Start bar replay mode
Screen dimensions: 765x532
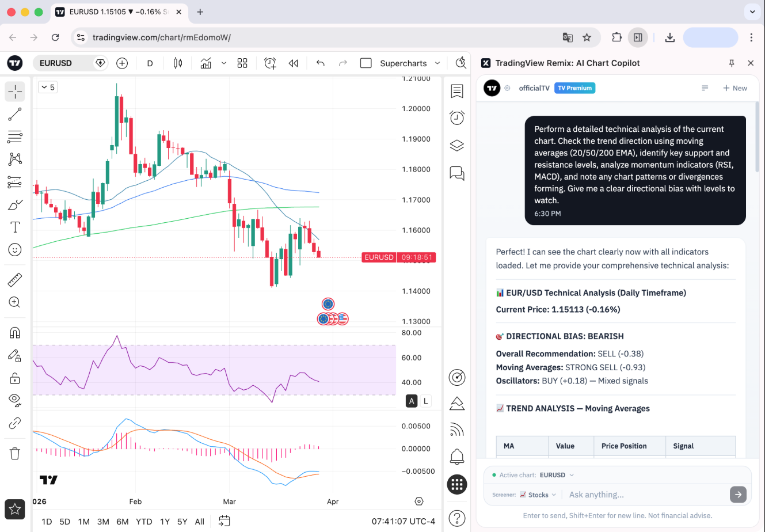pyautogui.click(x=294, y=63)
